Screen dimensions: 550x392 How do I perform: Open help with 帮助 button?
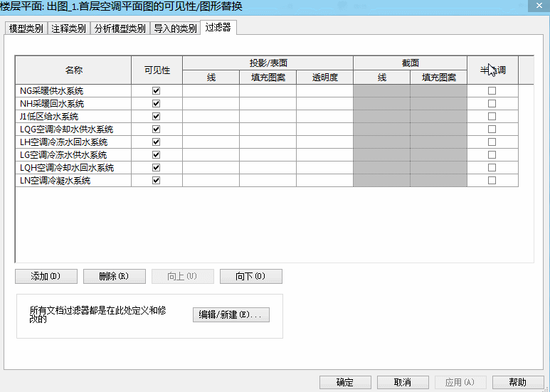tap(518, 382)
